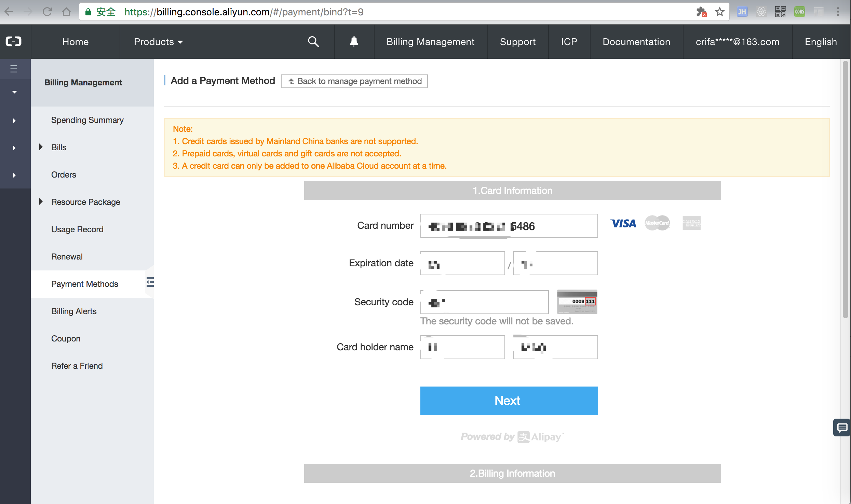Click Back to manage payment method
Viewport: 851px width, 504px height.
(x=354, y=81)
